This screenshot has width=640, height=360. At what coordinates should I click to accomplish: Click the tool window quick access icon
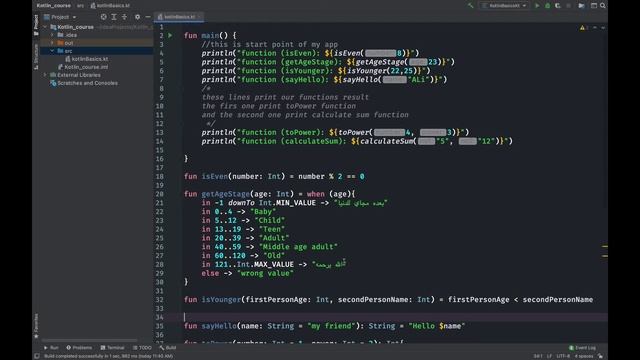(37, 356)
